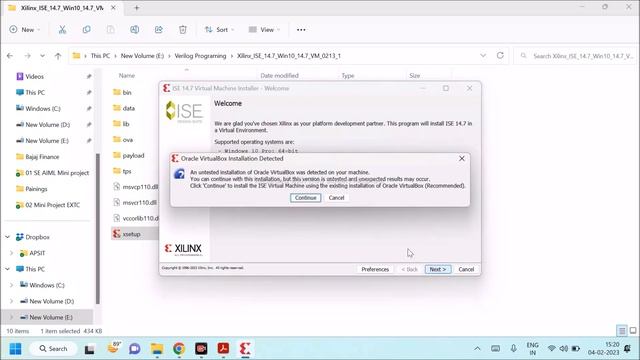Go back with the Explorer back arrow

[x=10, y=56]
